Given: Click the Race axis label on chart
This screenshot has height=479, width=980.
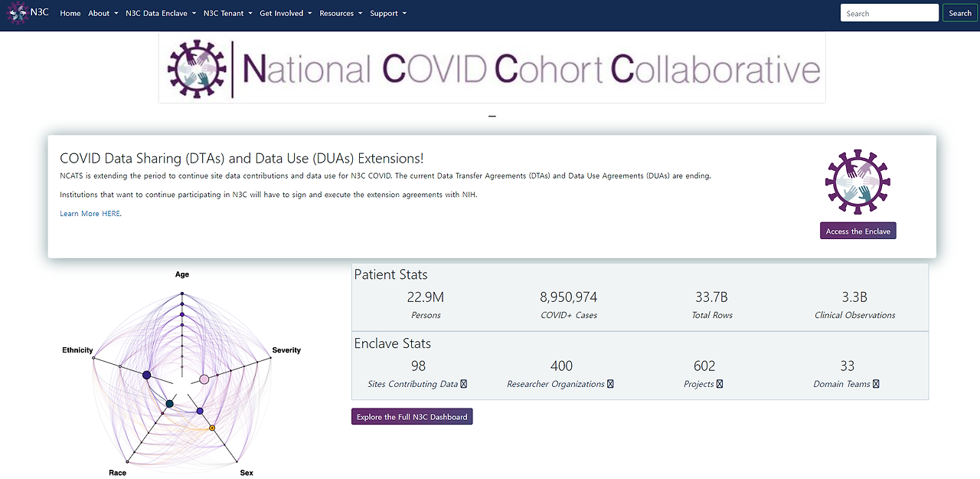Looking at the screenshot, I should 117,473.
